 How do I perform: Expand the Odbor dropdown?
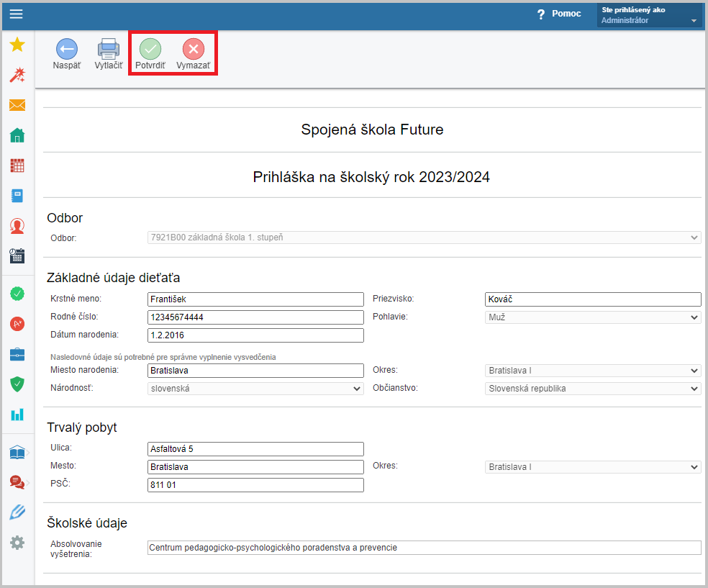(424, 238)
